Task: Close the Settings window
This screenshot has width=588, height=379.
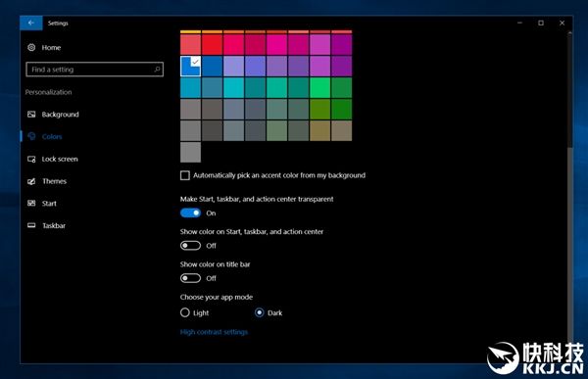Action: click(x=562, y=23)
